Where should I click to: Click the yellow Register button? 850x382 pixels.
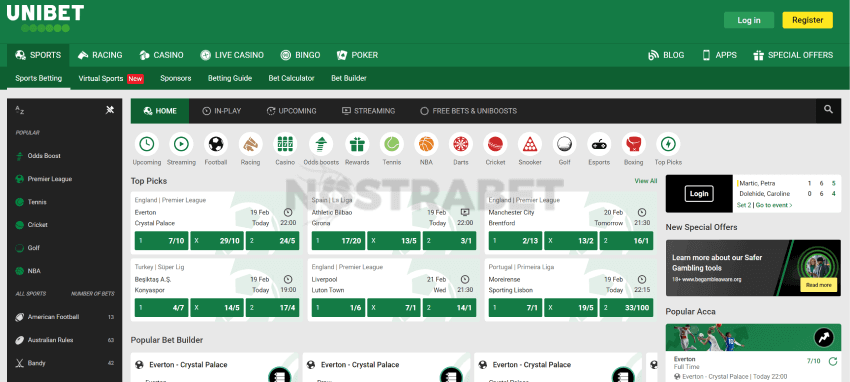coord(808,20)
